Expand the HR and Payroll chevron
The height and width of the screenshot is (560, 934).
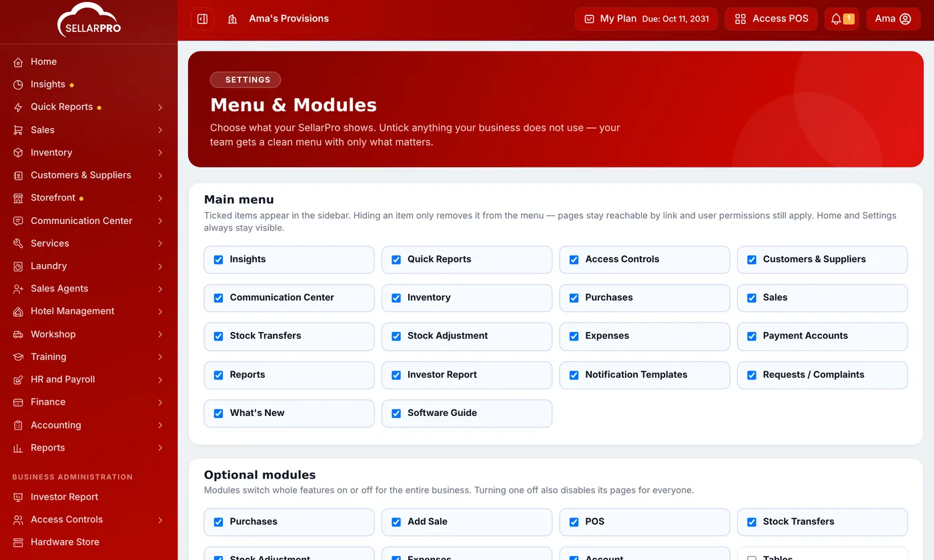tap(160, 379)
